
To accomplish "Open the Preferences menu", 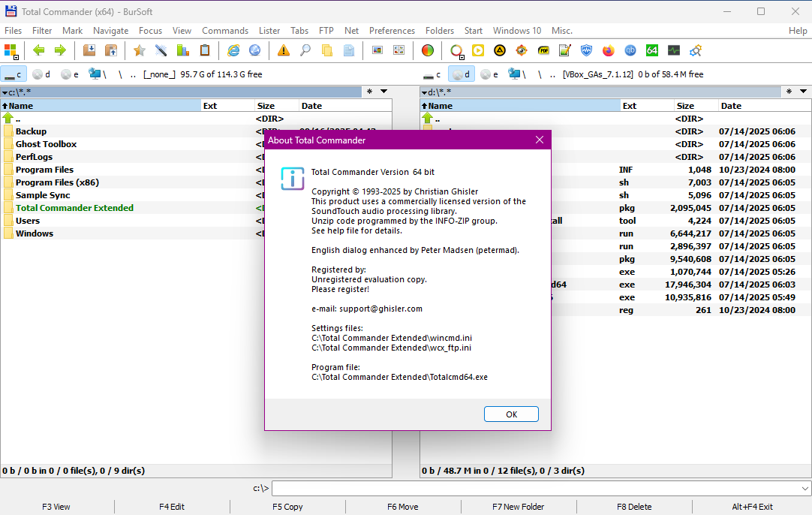I will [392, 31].
